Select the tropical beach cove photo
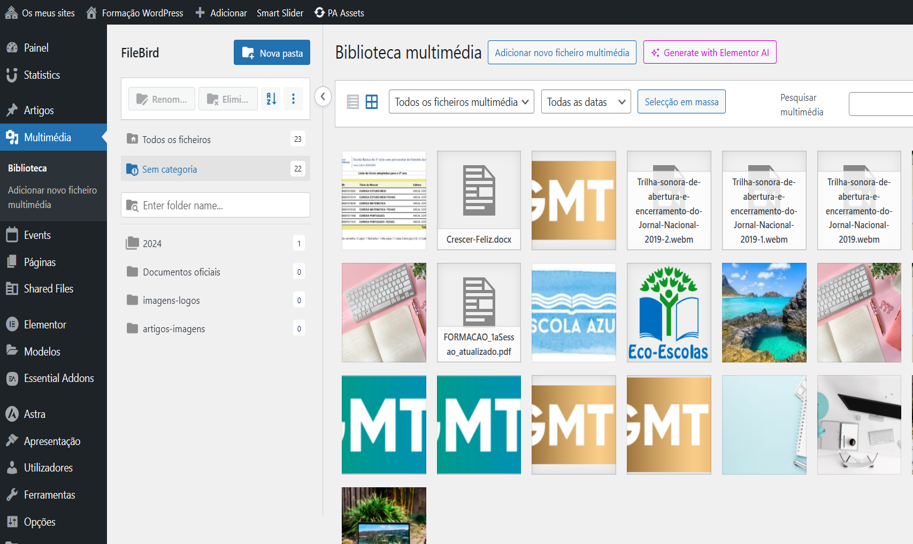The image size is (913, 544). pos(764,313)
